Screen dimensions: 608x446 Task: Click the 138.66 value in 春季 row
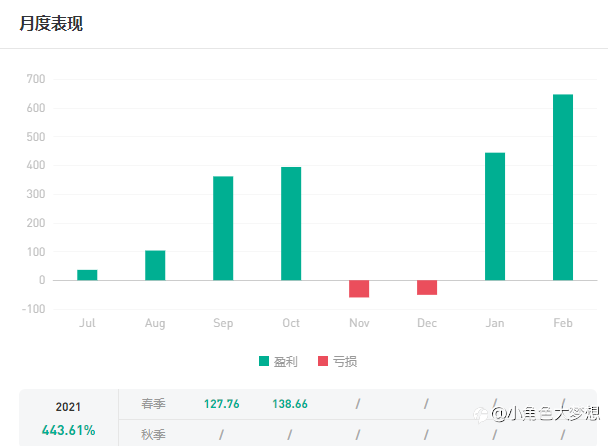click(290, 404)
